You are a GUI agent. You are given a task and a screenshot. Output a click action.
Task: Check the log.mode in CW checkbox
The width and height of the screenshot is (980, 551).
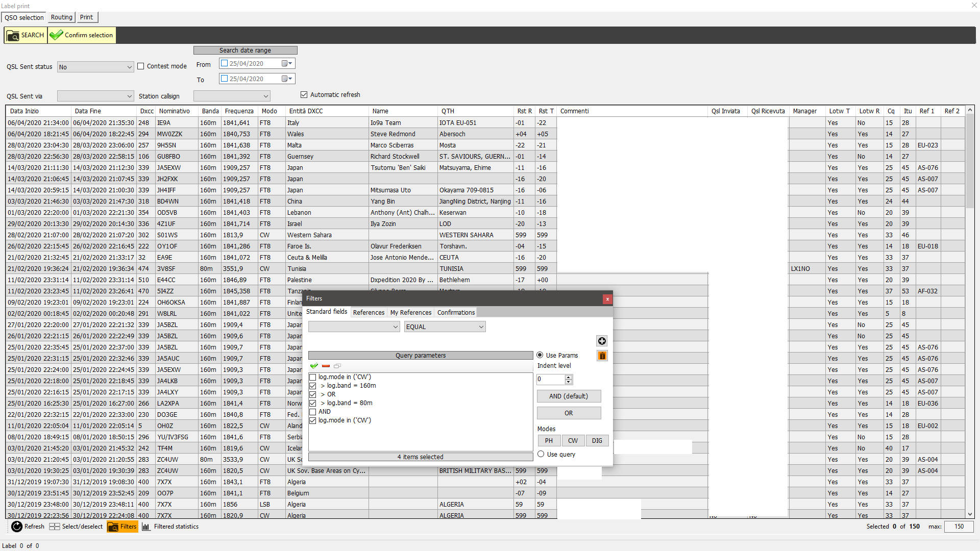312,377
